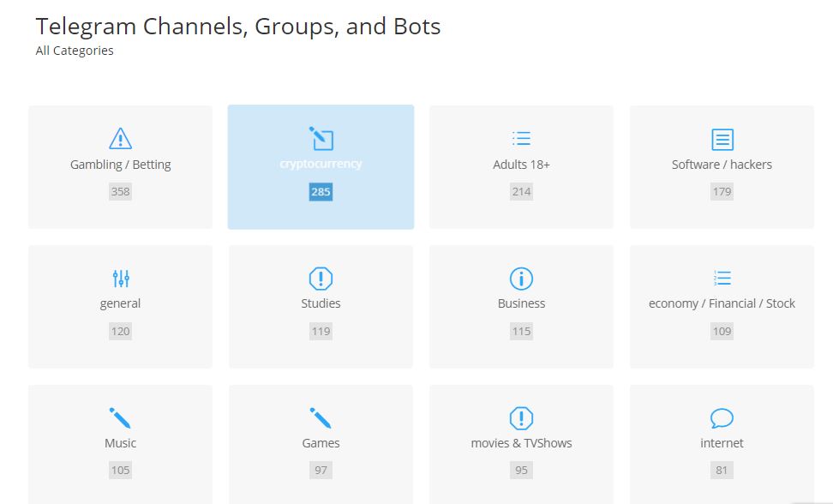Image resolution: width=833 pixels, height=504 pixels.
Task: Click the 109 count badge under economy / Financial
Action: [722, 332]
